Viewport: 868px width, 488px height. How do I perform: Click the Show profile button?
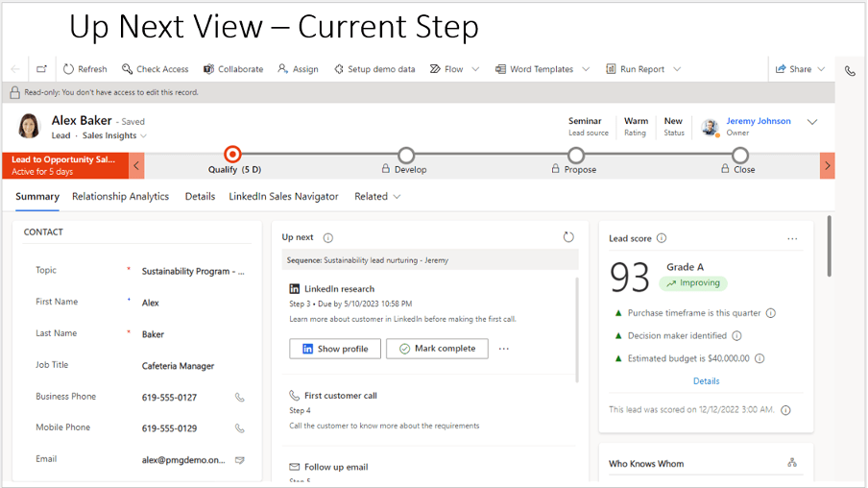(334, 349)
